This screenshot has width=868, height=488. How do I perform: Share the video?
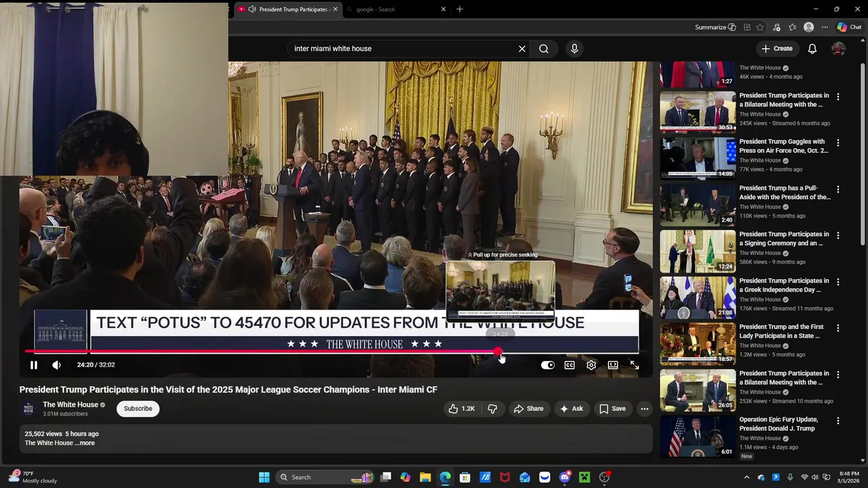(x=528, y=409)
